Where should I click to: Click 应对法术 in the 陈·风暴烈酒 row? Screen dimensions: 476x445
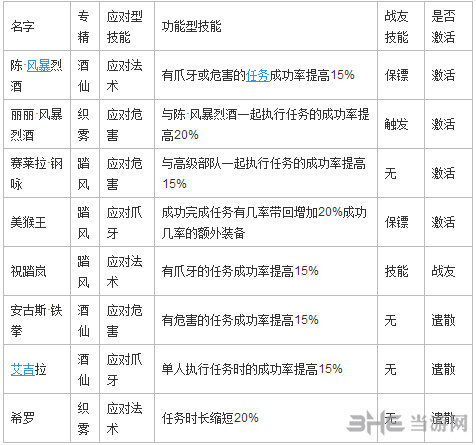click(x=125, y=75)
